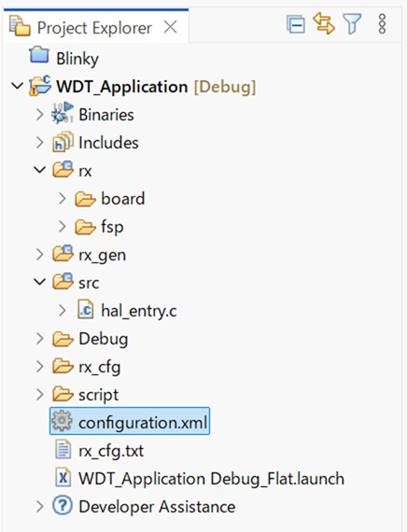Image resolution: width=407 pixels, height=532 pixels.
Task: Select the rx_cfg.txt file name
Action: click(111, 452)
